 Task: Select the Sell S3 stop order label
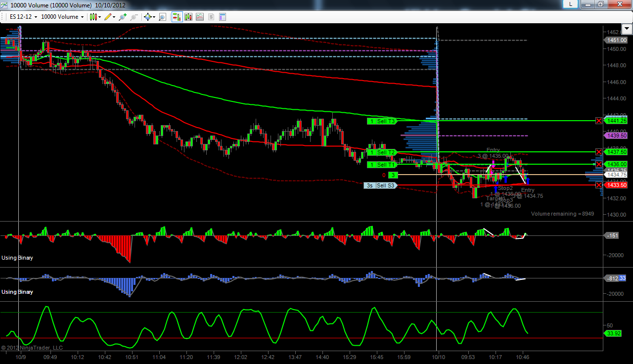click(x=380, y=185)
